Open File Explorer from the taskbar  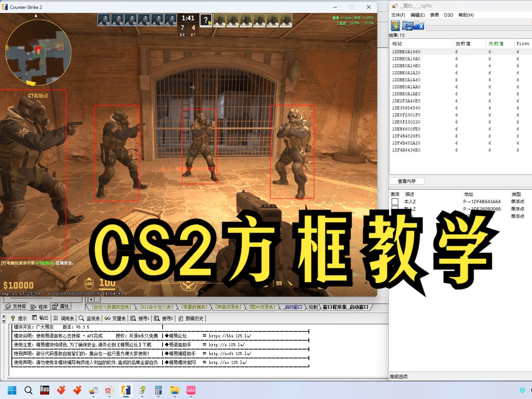174,390
